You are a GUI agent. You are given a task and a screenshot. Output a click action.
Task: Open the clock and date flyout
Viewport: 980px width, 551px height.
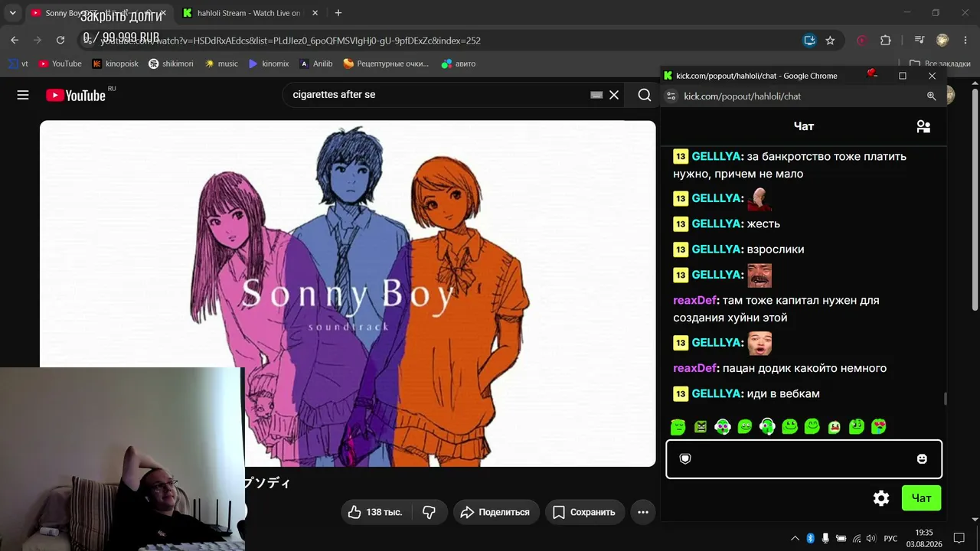[x=924, y=538]
